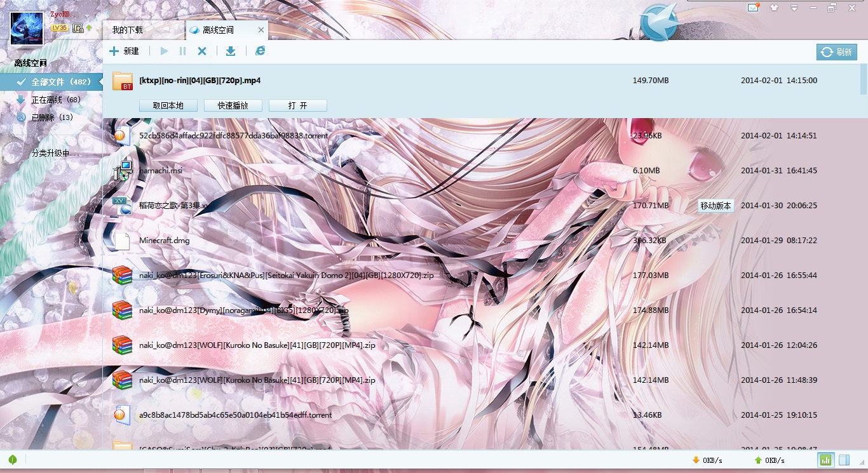This screenshot has height=473, width=868.
Task: Toggle the green speed chart icon in status bar
Action: click(825, 460)
